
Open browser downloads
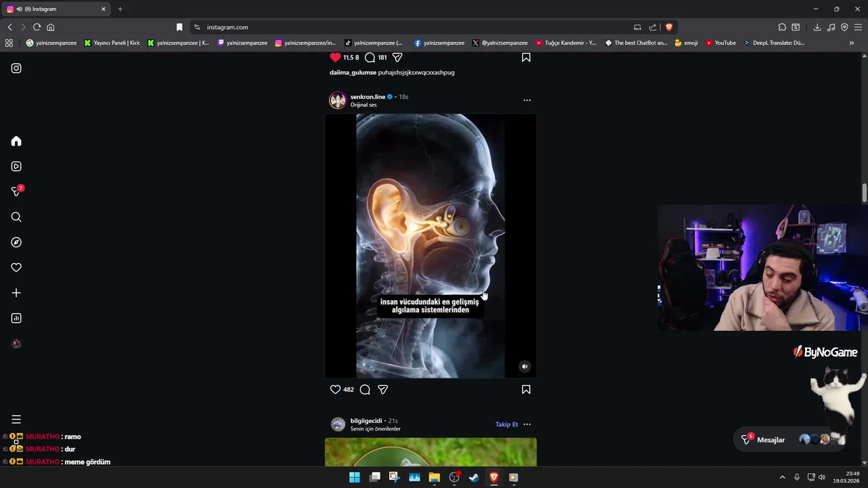click(x=817, y=27)
